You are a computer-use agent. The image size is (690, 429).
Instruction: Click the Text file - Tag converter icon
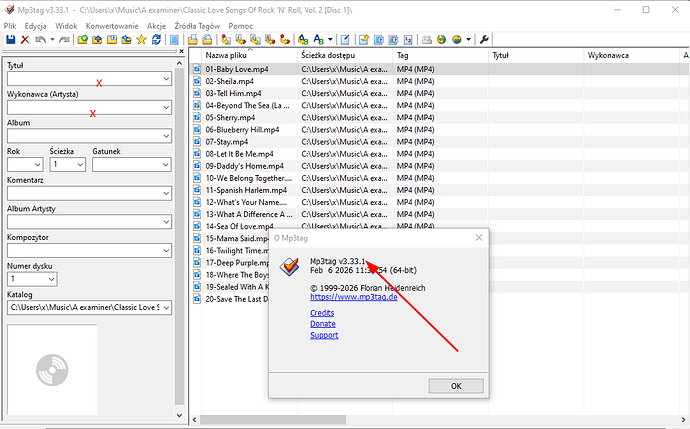pos(270,40)
